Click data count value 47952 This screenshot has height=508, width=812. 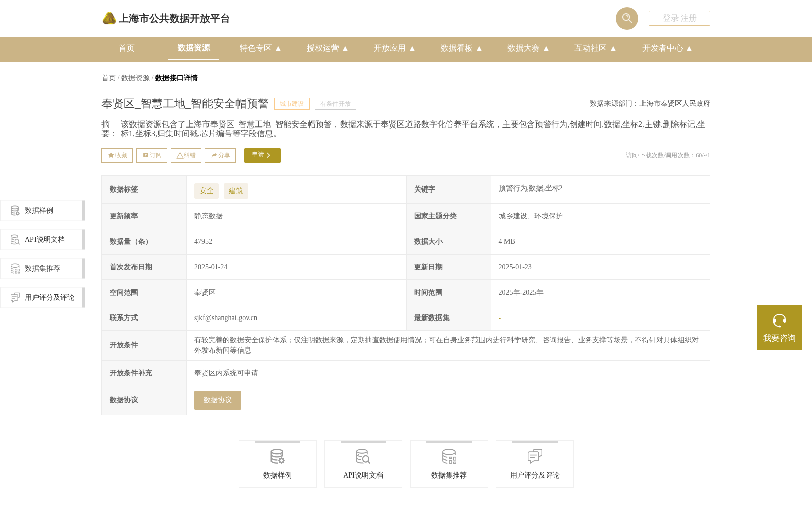[203, 242]
